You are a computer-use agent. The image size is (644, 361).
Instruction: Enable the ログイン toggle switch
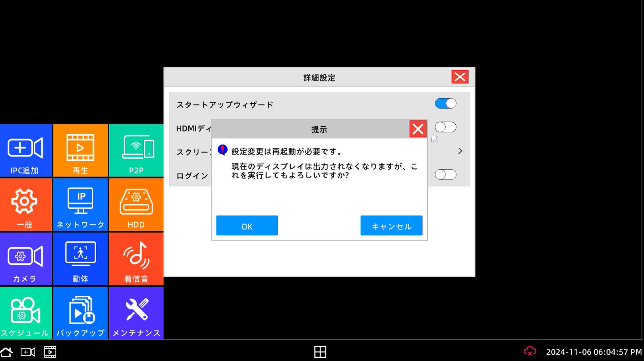coord(445,175)
